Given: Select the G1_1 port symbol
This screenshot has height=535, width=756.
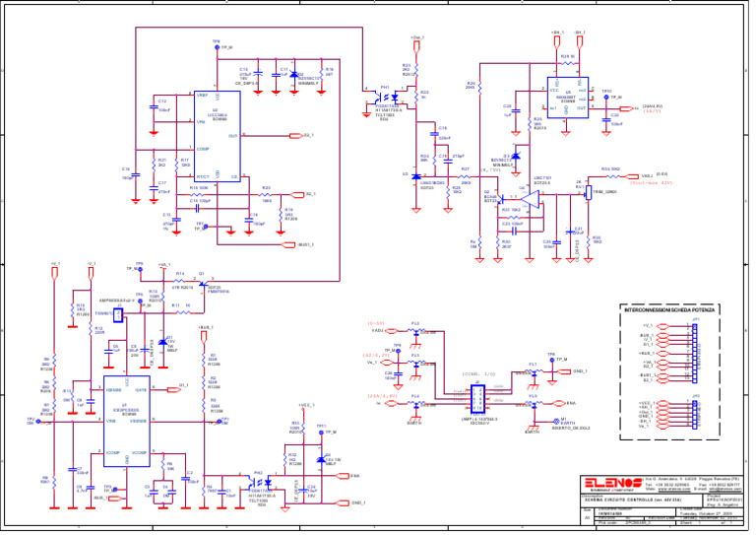Looking at the screenshot, I should pos(173,389).
